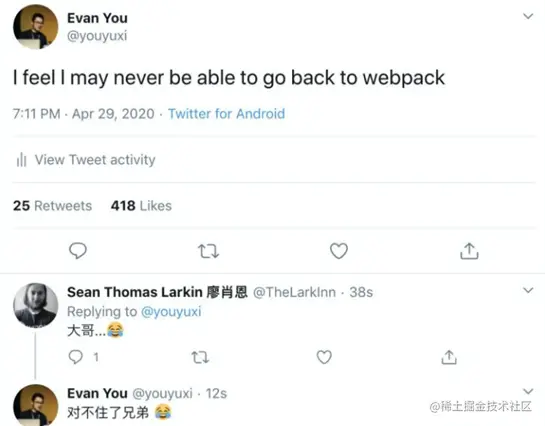Screen dimensions: 545x426
Task: Reply to Sean Thomas Larkin's comment
Action: coord(76,357)
